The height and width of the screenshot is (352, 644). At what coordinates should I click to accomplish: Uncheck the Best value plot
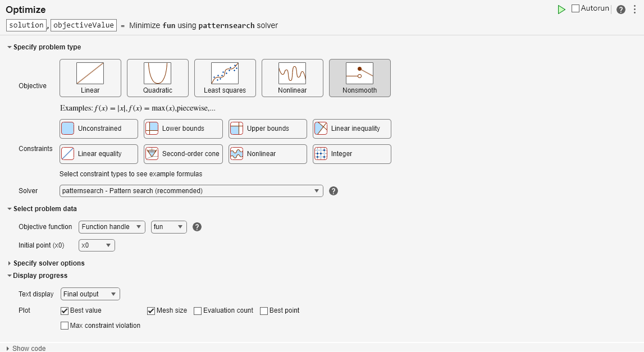65,310
